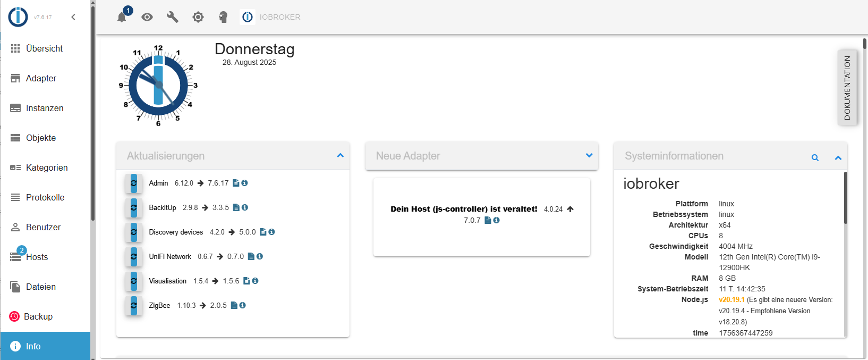Click the system information panel scrollbar
This screenshot has width=868, height=360.
click(x=845, y=198)
